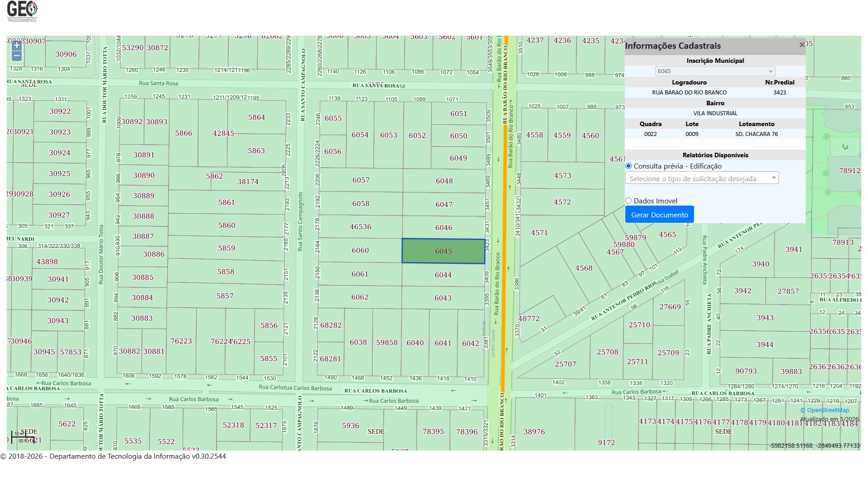The height and width of the screenshot is (479, 868).
Task: Click the Lote value 0009
Action: (692, 134)
